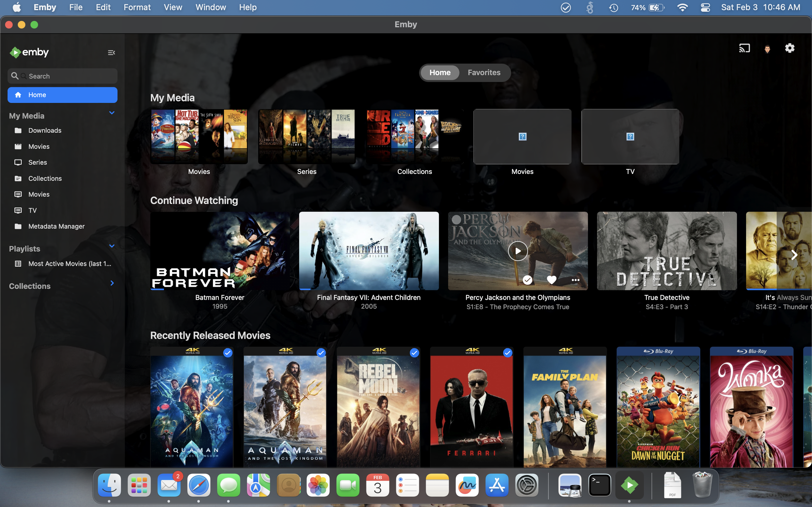This screenshot has width=812, height=507.
Task: Click the heart favorite icon on Percy Jackson
Action: [x=551, y=280]
